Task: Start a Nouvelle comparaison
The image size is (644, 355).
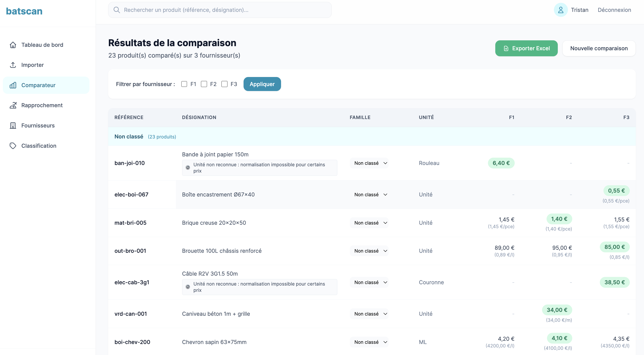Action: (x=599, y=48)
